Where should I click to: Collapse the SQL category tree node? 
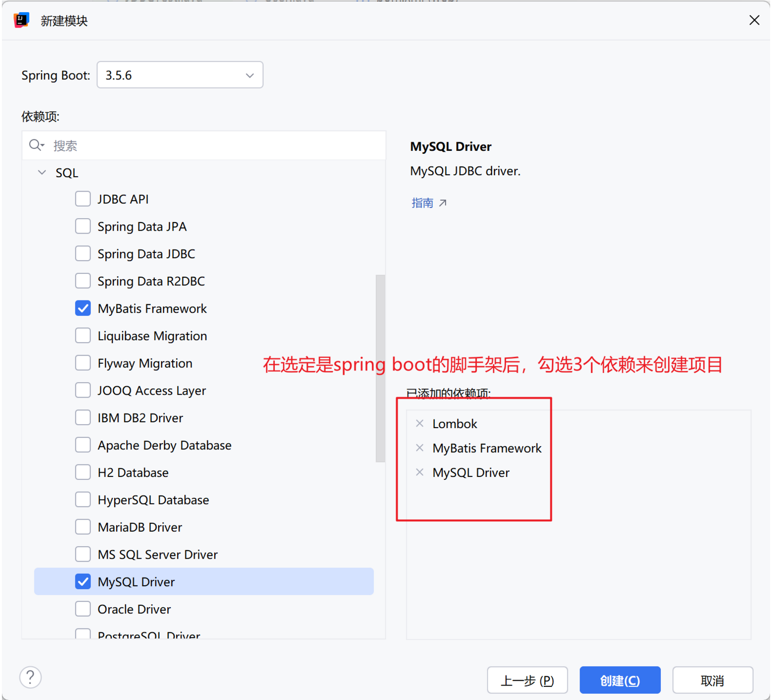coord(42,173)
